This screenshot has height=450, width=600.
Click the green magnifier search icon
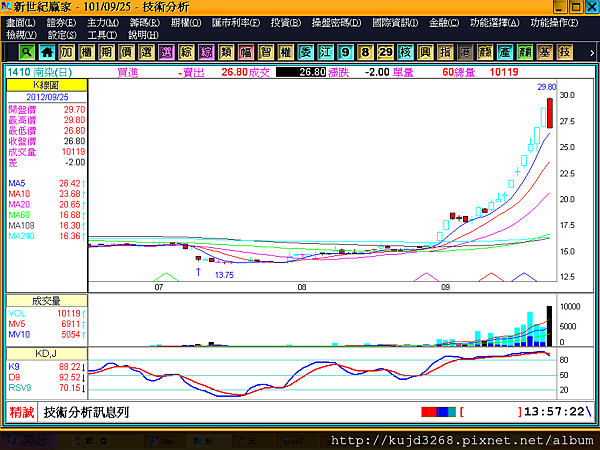(26, 52)
